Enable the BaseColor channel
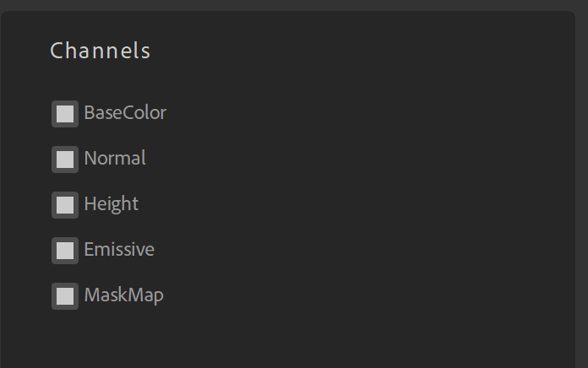This screenshot has height=368, width=588. pos(65,113)
